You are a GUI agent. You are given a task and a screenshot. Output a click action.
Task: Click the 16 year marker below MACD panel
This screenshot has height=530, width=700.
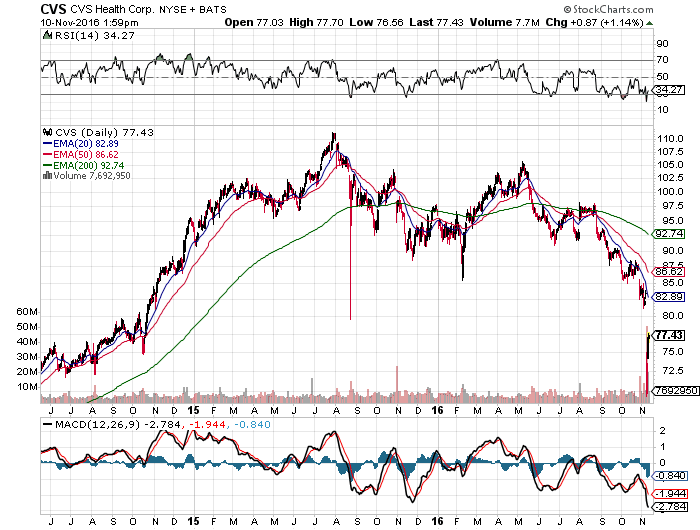437,522
